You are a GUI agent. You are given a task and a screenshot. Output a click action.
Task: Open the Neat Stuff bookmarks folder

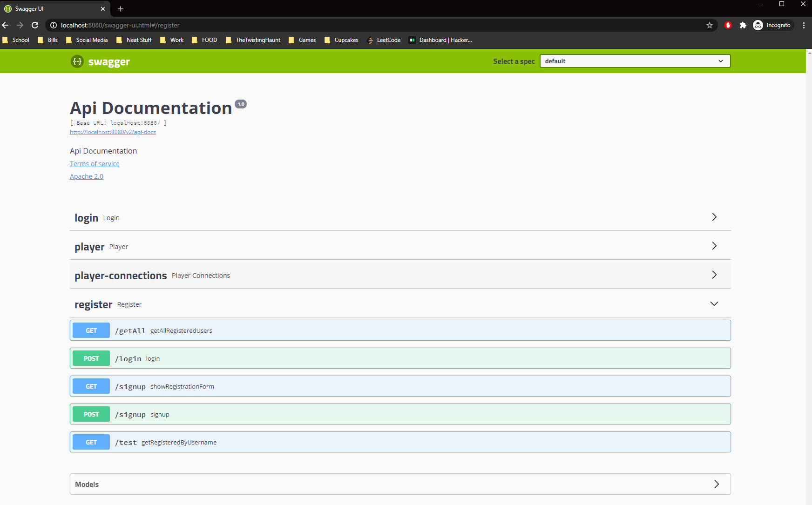pos(134,40)
